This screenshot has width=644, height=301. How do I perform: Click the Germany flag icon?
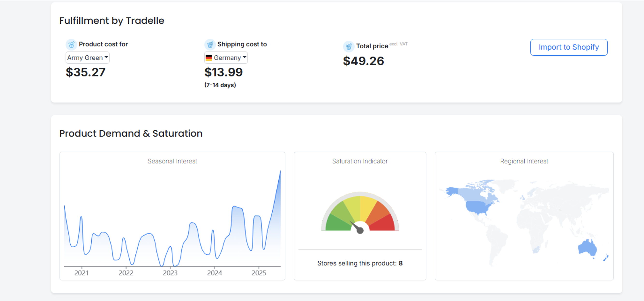(x=209, y=58)
